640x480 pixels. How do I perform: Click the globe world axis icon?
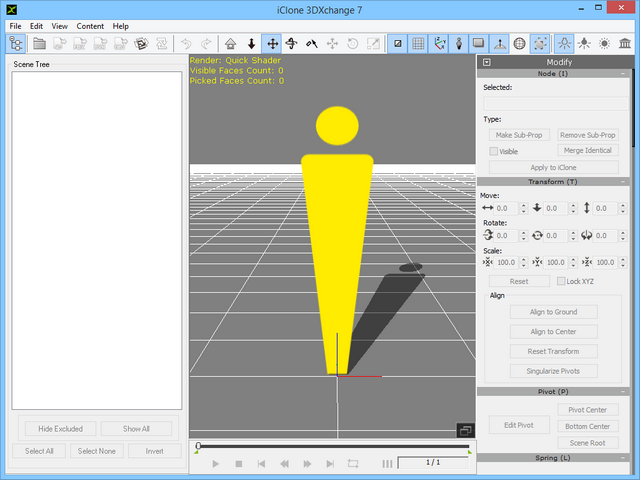coord(519,44)
